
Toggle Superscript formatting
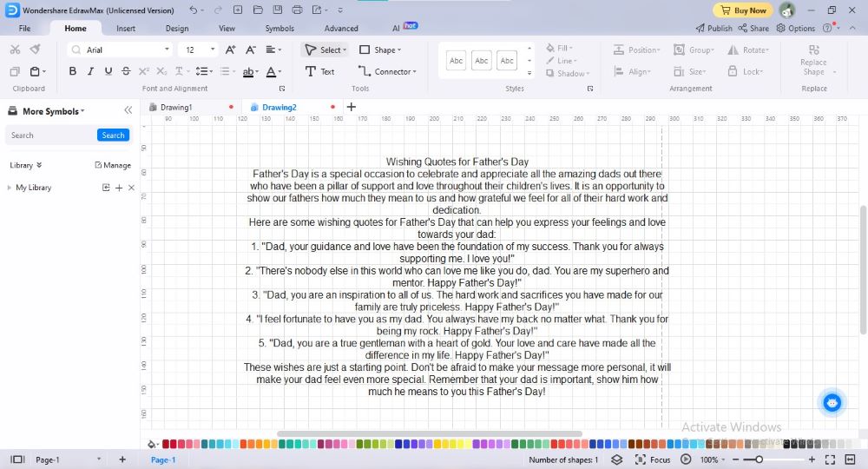[x=144, y=71]
